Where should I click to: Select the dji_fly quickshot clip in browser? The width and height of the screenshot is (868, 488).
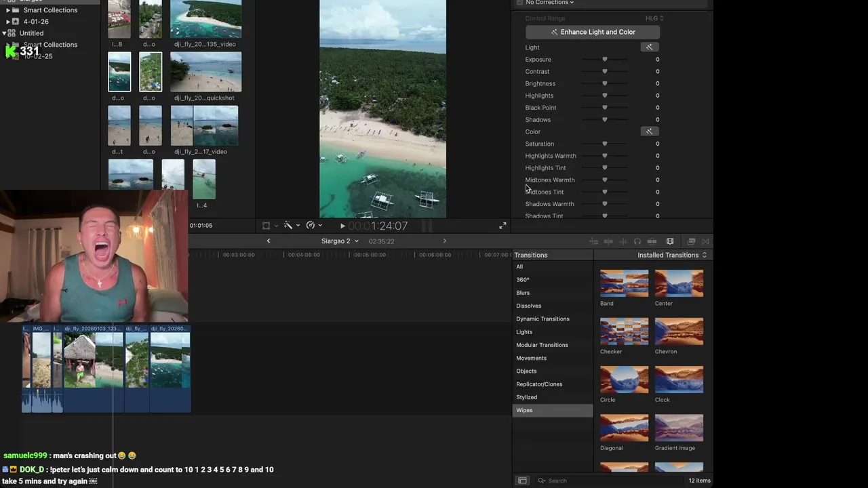click(205, 72)
